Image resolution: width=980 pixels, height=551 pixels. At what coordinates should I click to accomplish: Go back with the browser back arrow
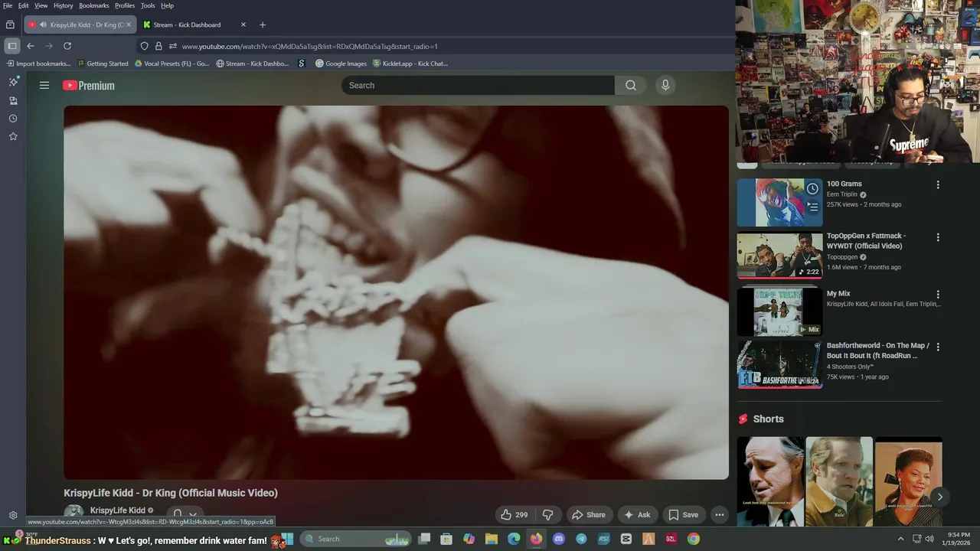pyautogui.click(x=31, y=46)
